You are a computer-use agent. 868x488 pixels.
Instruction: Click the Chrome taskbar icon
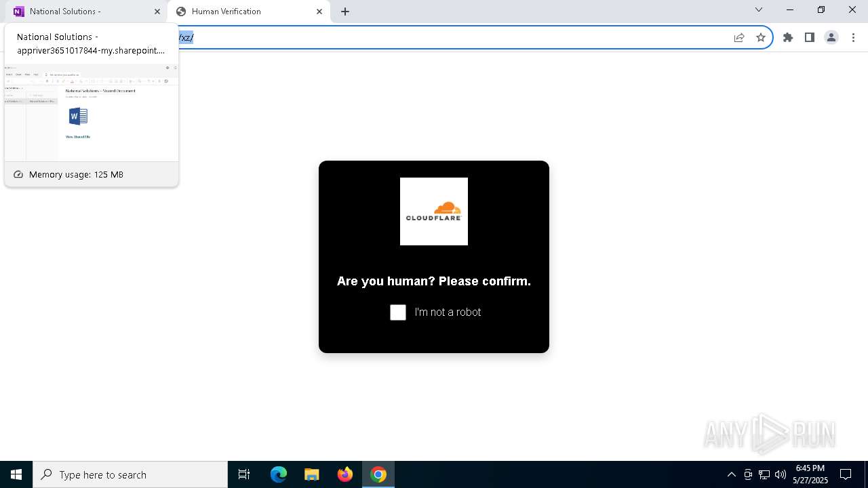378,474
